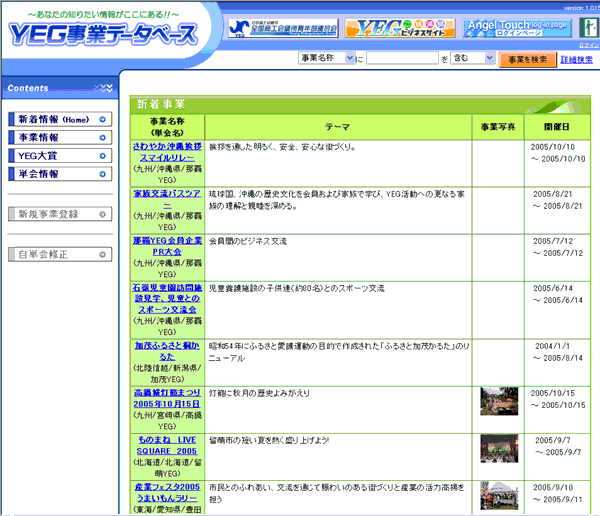Click the search keyword text field
The width and height of the screenshot is (600, 516).
click(x=402, y=59)
